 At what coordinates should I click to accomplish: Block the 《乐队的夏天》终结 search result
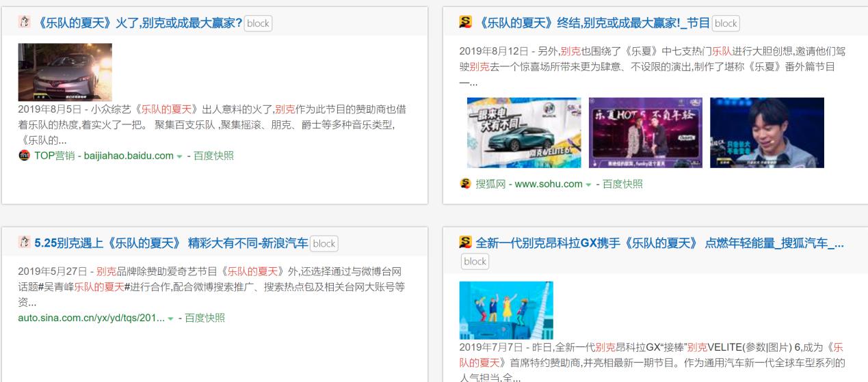tap(726, 23)
